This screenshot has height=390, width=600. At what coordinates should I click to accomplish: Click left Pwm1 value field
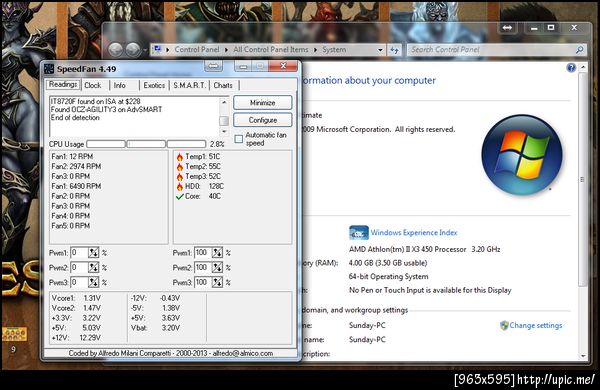tap(80, 253)
